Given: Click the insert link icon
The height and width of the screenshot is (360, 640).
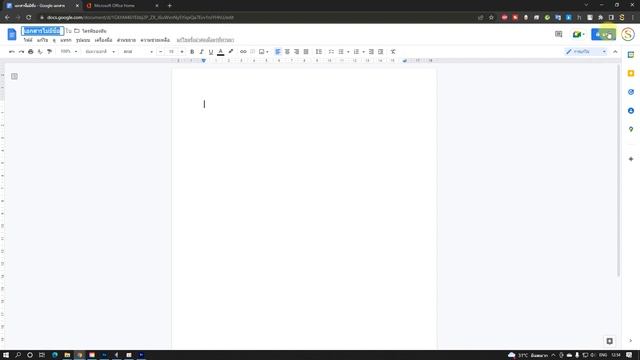Looking at the screenshot, I should click(243, 52).
